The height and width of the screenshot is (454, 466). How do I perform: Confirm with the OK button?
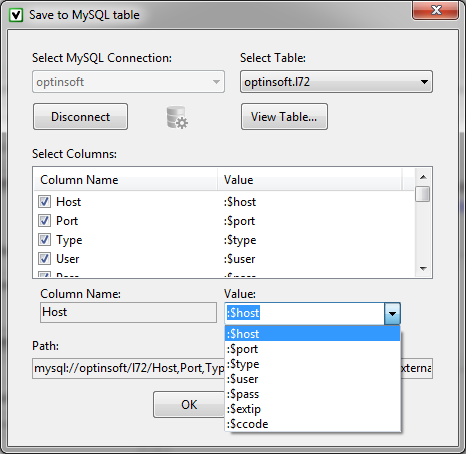189,405
